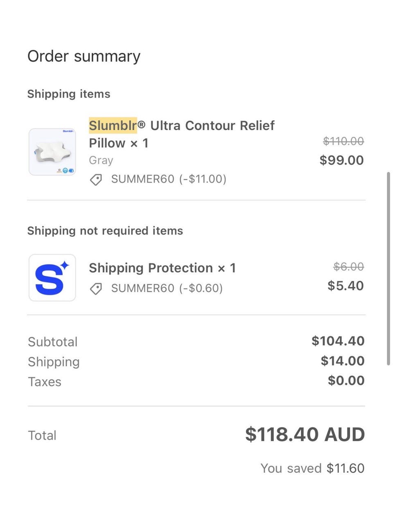The height and width of the screenshot is (532, 393).
Task: Click the Gray color variant label
Action: (101, 160)
